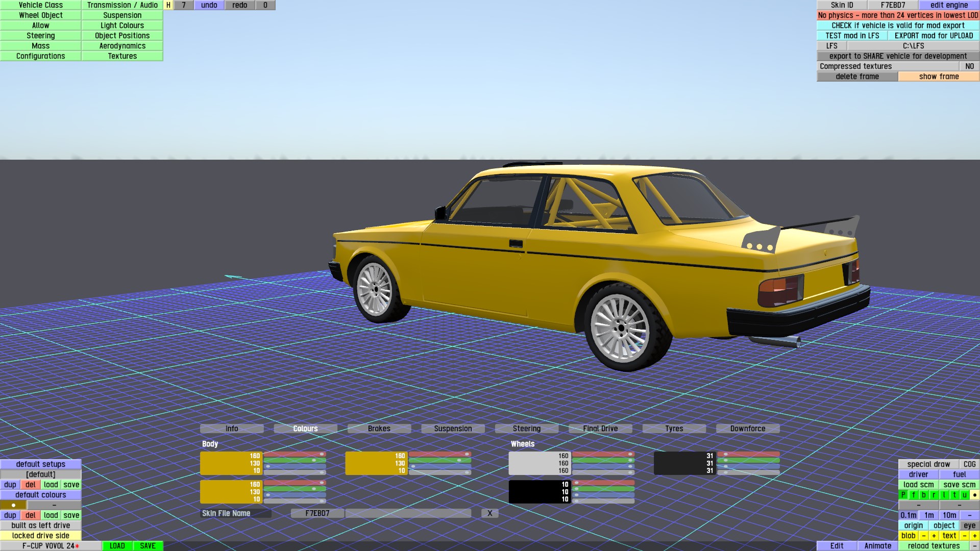Click the green SAVE button

pos(148,546)
